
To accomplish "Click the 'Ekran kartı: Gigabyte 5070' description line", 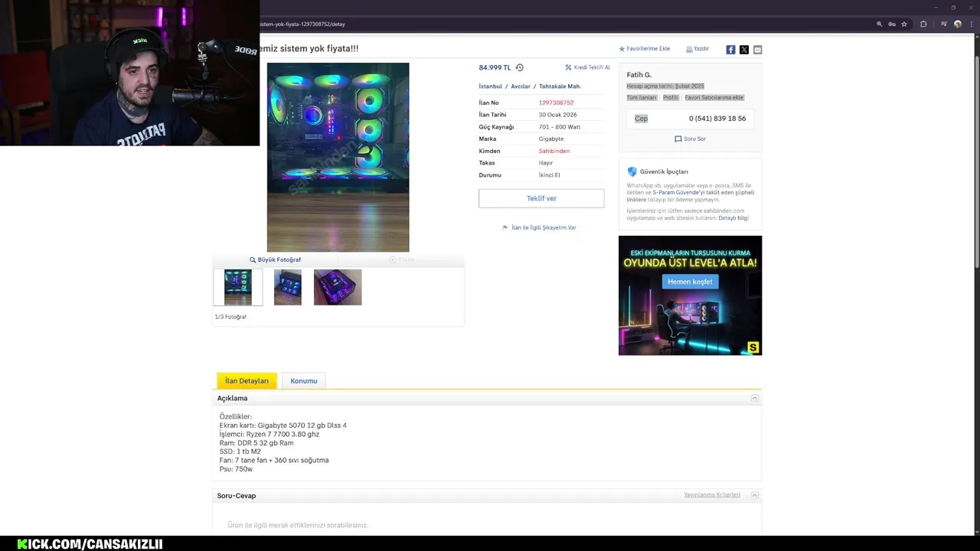I will 283,425.
